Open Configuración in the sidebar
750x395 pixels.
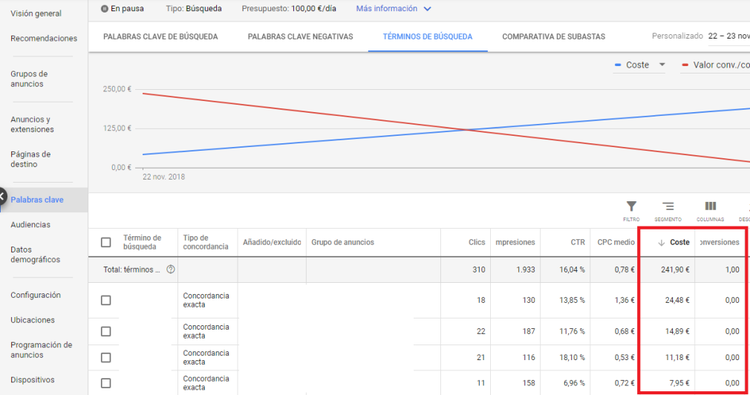(35, 295)
